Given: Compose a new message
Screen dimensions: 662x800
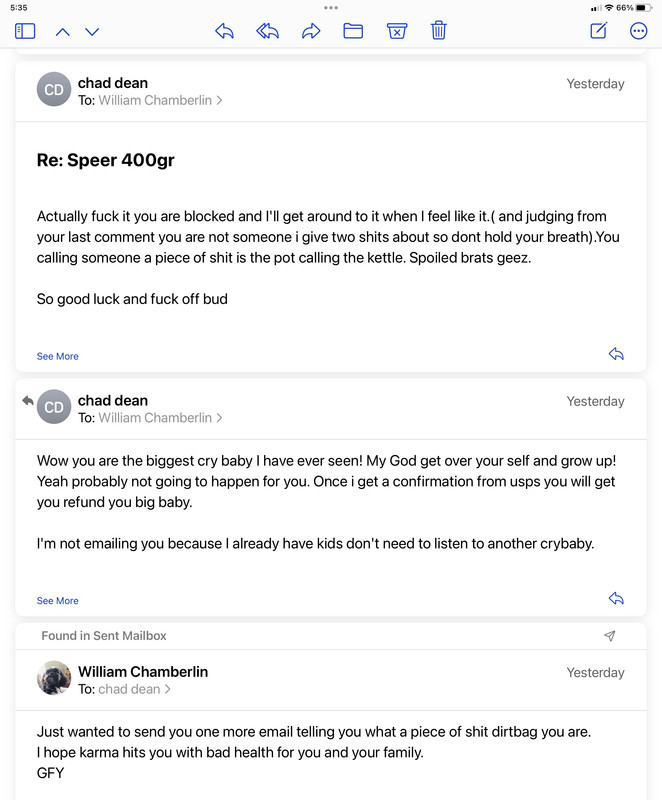Looking at the screenshot, I should point(599,31).
